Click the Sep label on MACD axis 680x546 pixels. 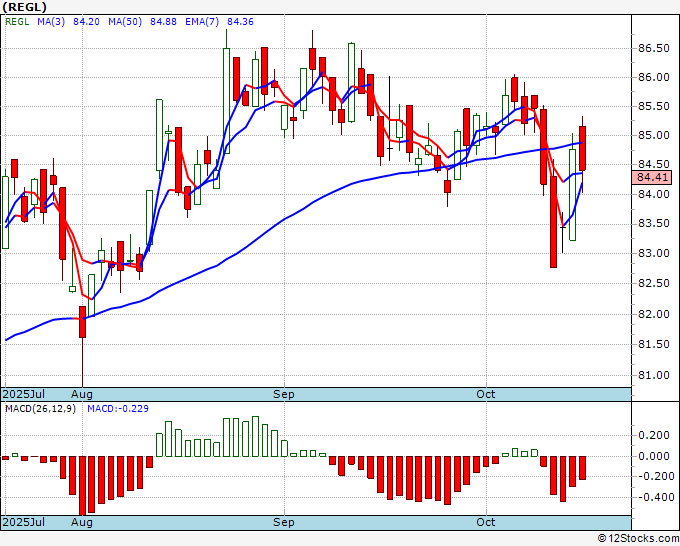point(284,522)
